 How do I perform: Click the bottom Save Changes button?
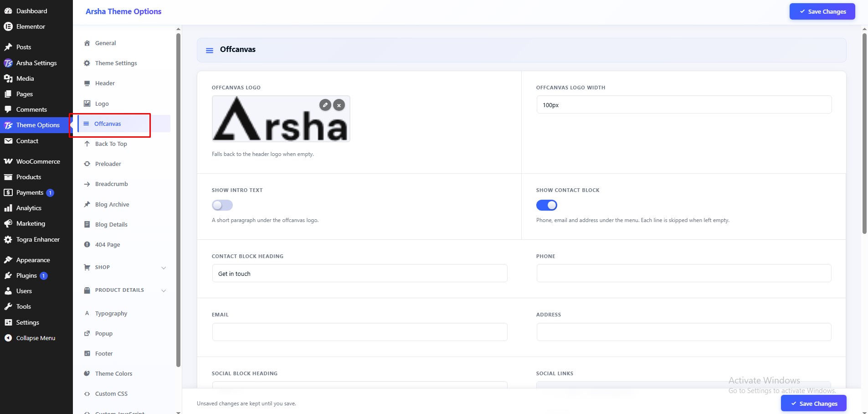click(813, 404)
